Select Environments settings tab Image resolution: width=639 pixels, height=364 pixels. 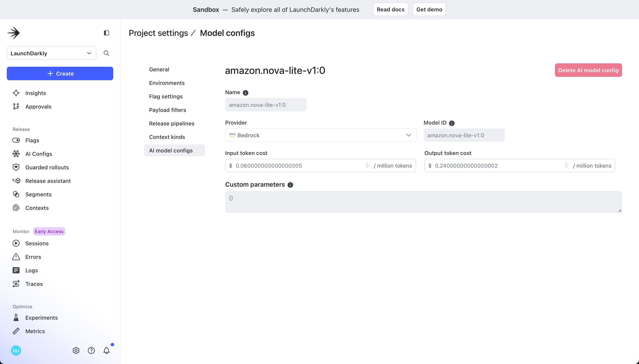coord(167,83)
